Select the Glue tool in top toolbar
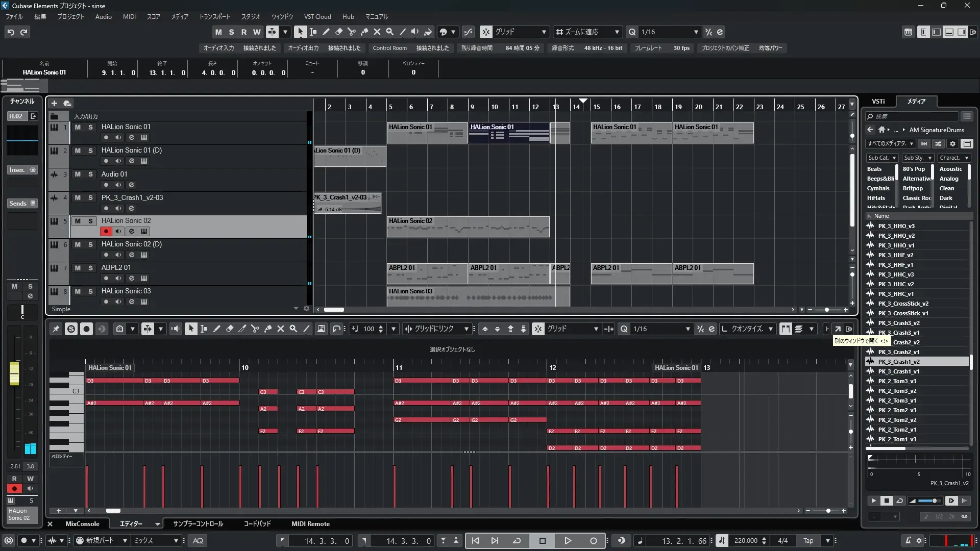980x551 pixels. (x=364, y=32)
